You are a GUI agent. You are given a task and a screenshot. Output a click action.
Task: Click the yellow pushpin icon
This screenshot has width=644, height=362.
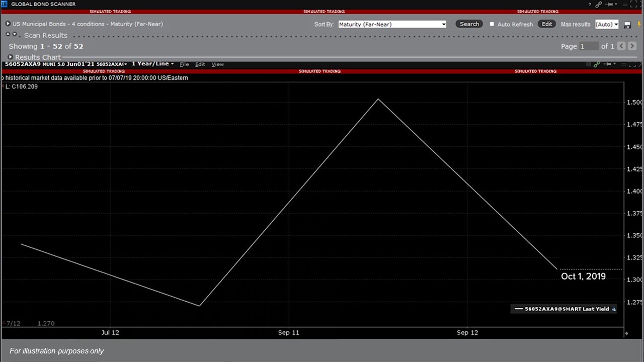639,25
